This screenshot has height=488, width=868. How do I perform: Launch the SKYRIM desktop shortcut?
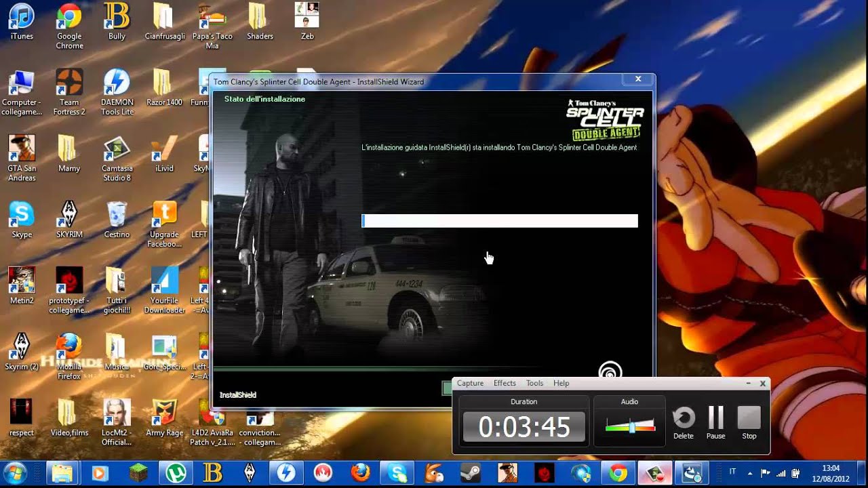(69, 220)
